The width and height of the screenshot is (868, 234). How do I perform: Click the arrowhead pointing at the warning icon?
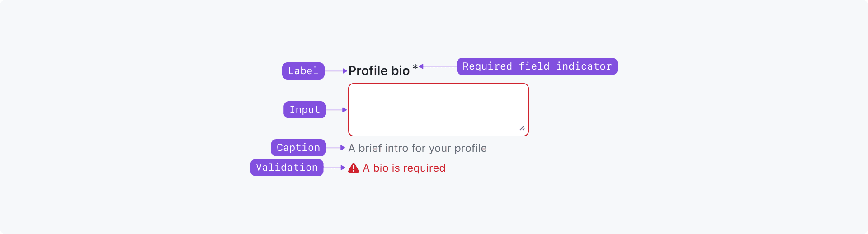pos(343,168)
